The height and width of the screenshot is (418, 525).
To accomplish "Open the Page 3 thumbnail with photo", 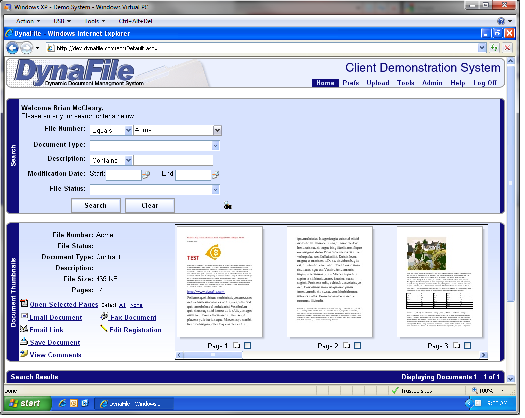I will click(x=439, y=282).
